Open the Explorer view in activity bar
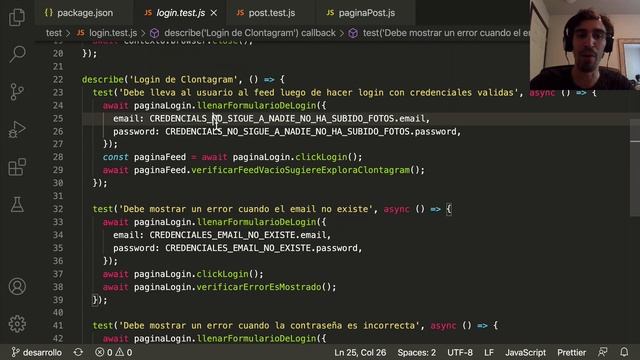The height and width of the screenshot is (360, 640). tap(17, 17)
